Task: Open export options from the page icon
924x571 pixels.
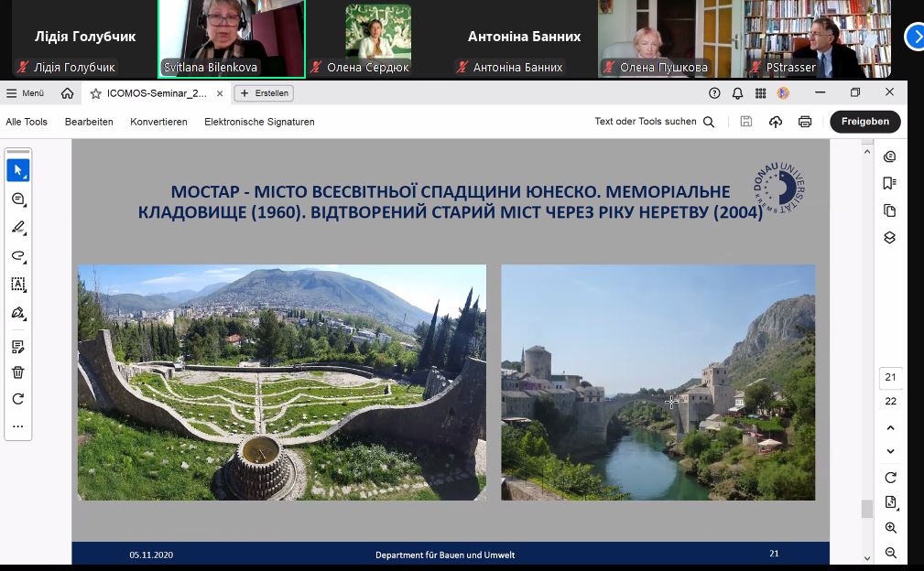Action: click(889, 501)
